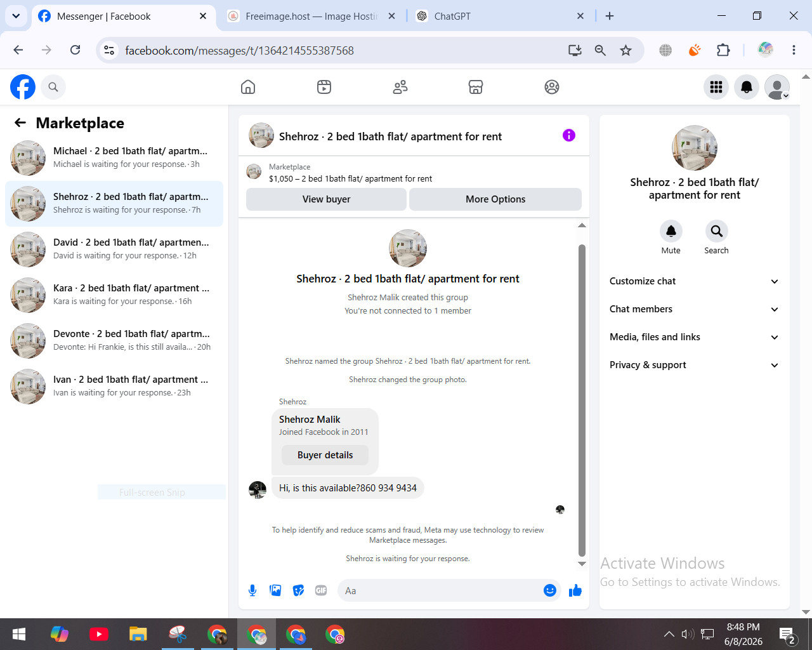Open the GIF picker
This screenshot has height=650, width=812.
pos(321,591)
